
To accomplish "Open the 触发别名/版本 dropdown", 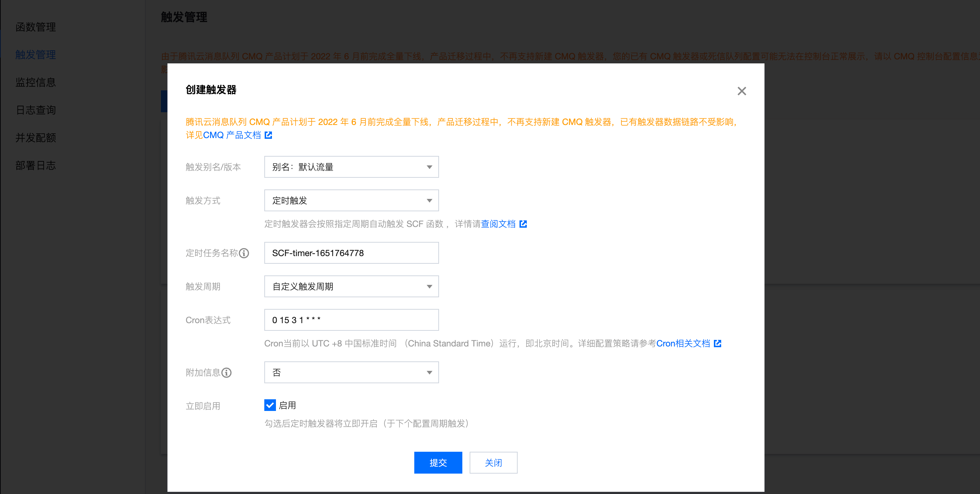I will 351,167.
